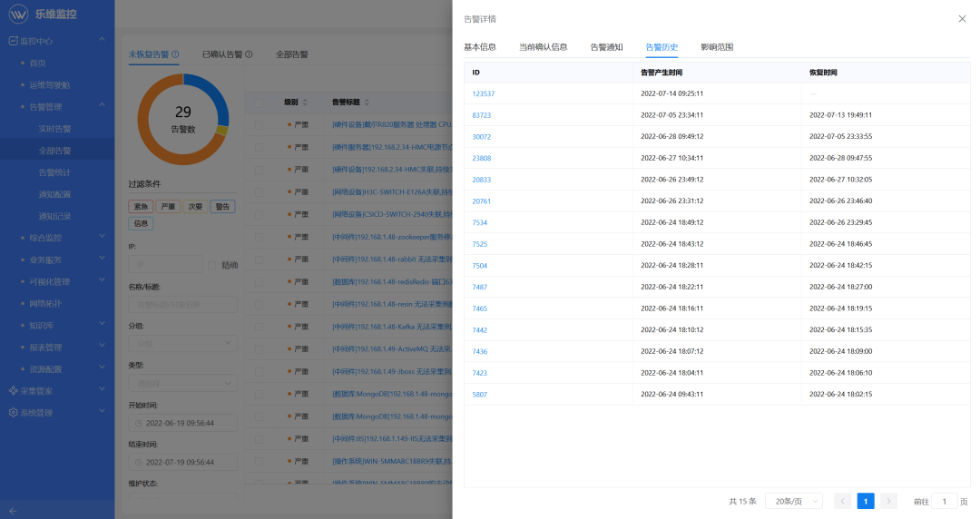Click the 前往 page number input field
The height and width of the screenshot is (519, 980).
(x=945, y=501)
